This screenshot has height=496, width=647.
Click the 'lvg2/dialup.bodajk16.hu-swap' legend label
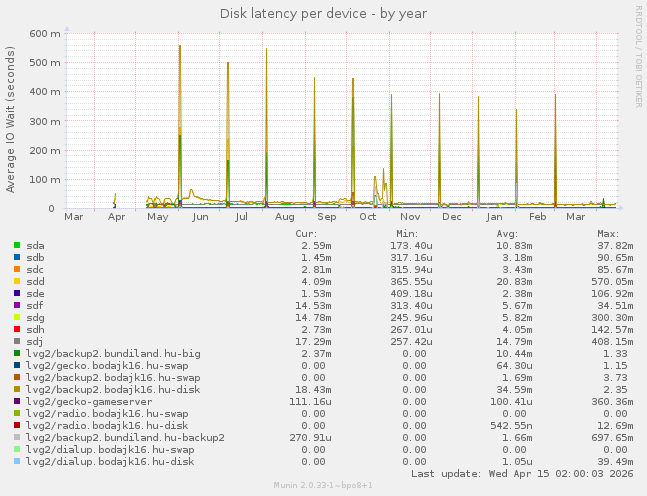click(x=110, y=449)
